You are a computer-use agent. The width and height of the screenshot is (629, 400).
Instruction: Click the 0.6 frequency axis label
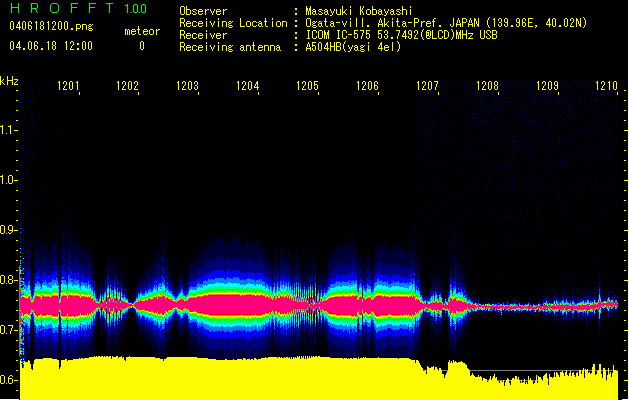9,380
